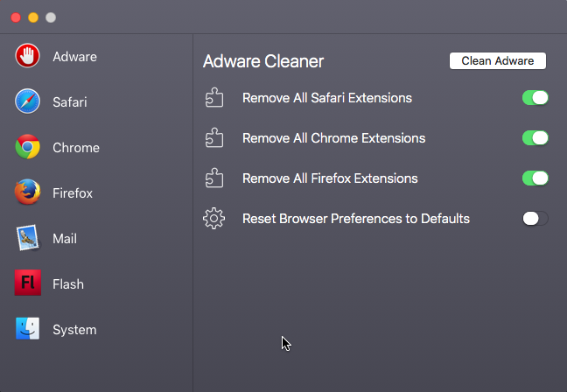The image size is (567, 392).
Task: Open the System sidebar tab
Action: pos(73,330)
